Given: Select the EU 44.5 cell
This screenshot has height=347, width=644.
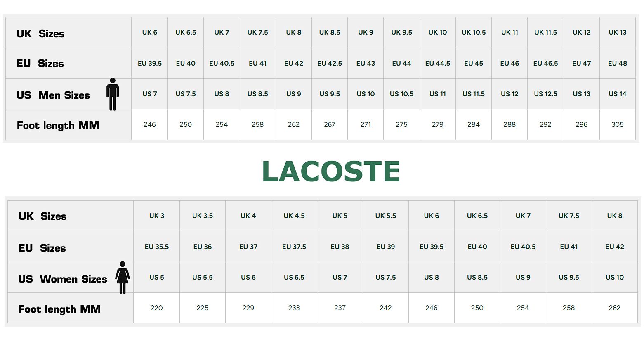Looking at the screenshot, I should coord(438,63).
